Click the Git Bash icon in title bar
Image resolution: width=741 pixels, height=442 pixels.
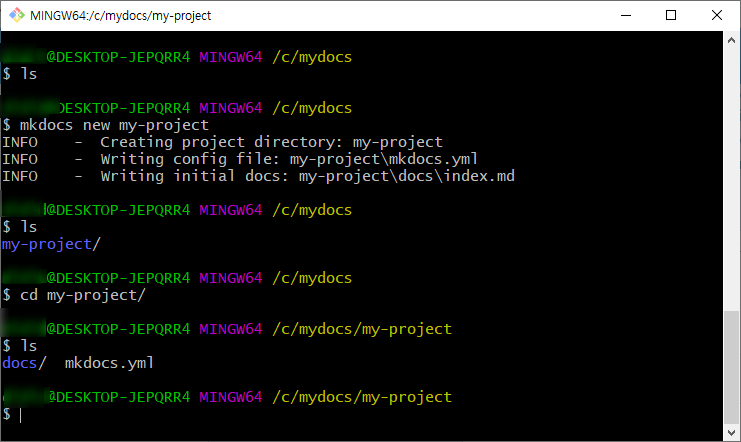(14, 16)
